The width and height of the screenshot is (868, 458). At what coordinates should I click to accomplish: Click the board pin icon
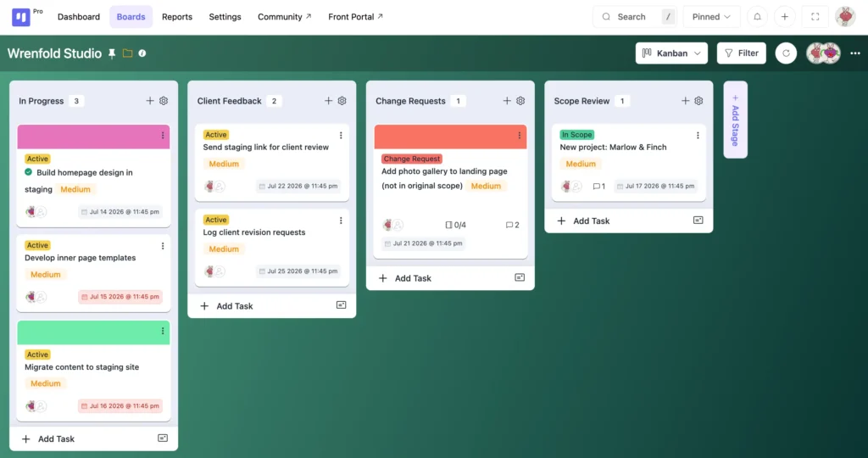pyautogui.click(x=112, y=53)
